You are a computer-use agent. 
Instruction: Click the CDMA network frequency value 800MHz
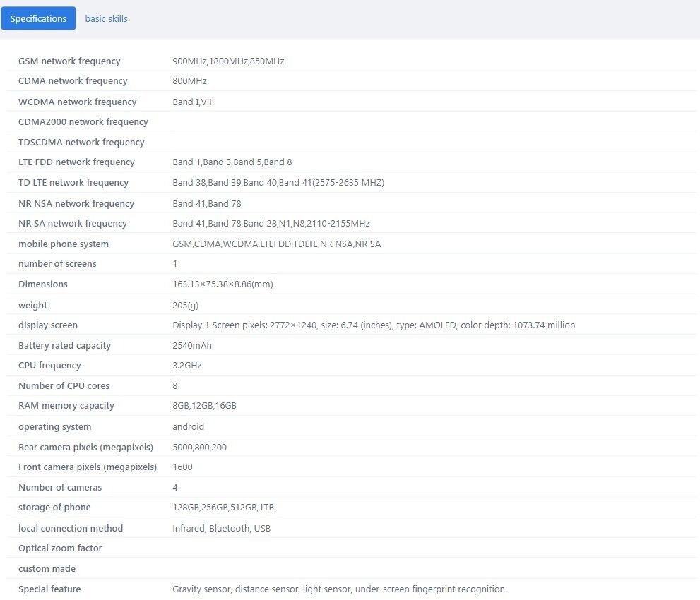click(189, 81)
